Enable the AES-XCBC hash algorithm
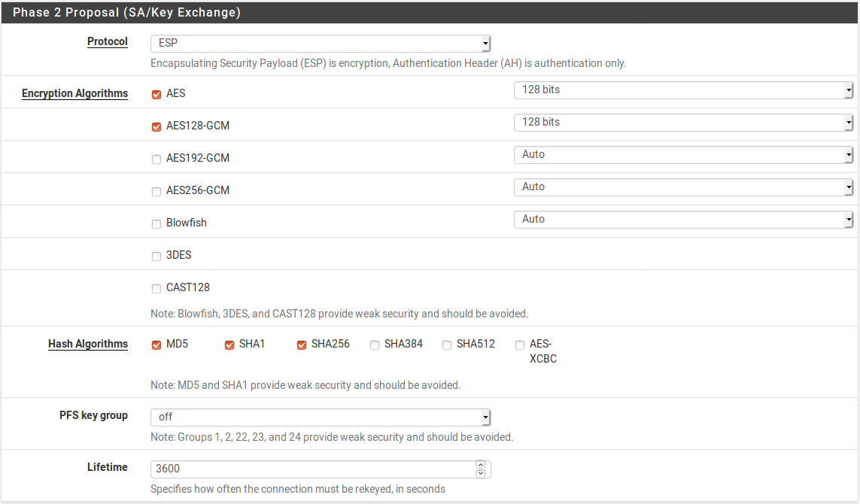Screen dimensions: 860x504 (x=520, y=345)
